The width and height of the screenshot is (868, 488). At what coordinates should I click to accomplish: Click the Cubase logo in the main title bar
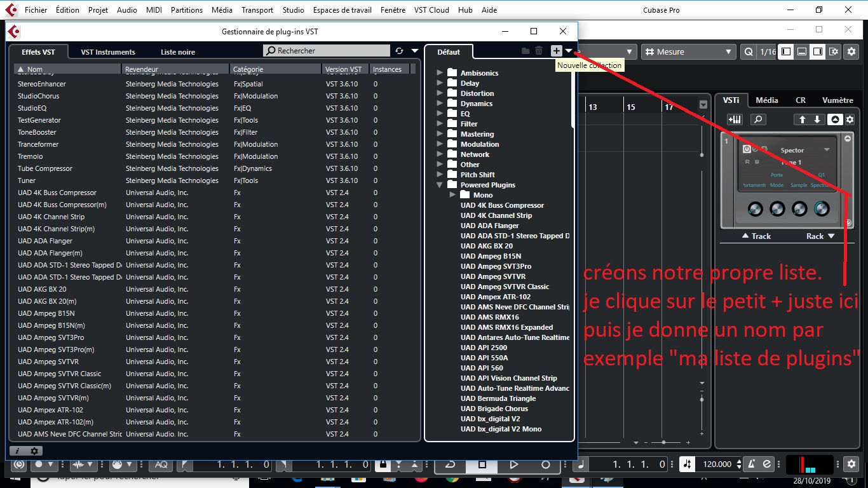[12, 10]
